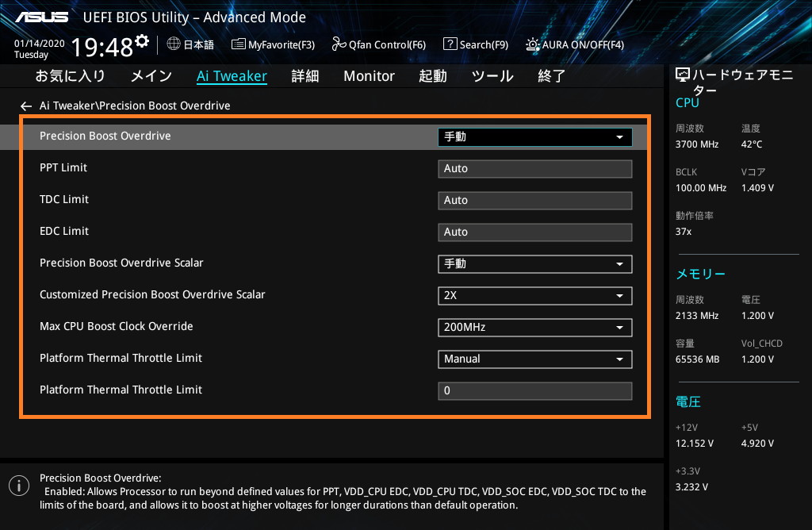
Task: Click the 'Precision Boost Overdrive Scalar' label
Action: [121, 263]
